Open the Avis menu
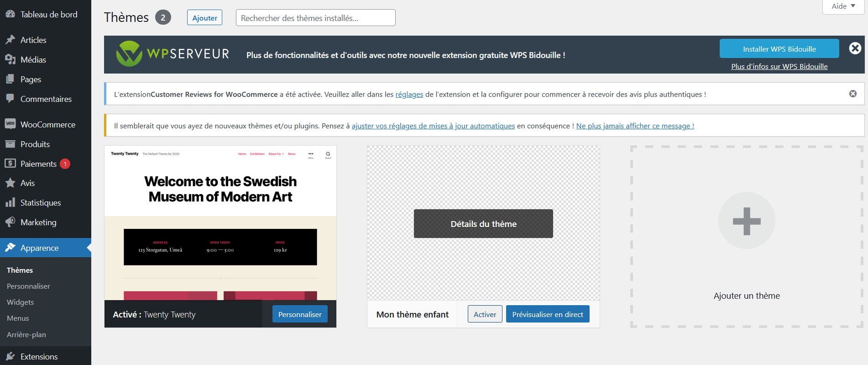The width and height of the screenshot is (868, 365). coord(46,183)
